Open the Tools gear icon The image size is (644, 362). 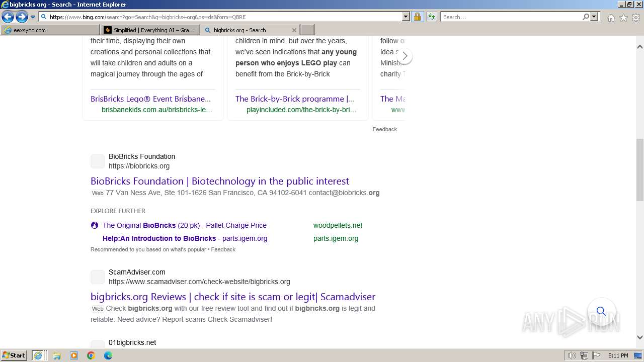pyautogui.click(x=636, y=18)
